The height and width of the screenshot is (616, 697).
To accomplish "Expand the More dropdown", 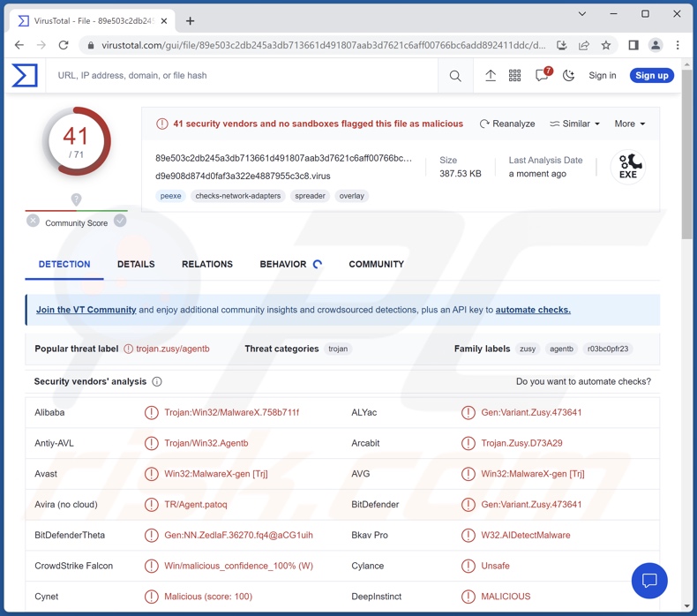I will 629,124.
